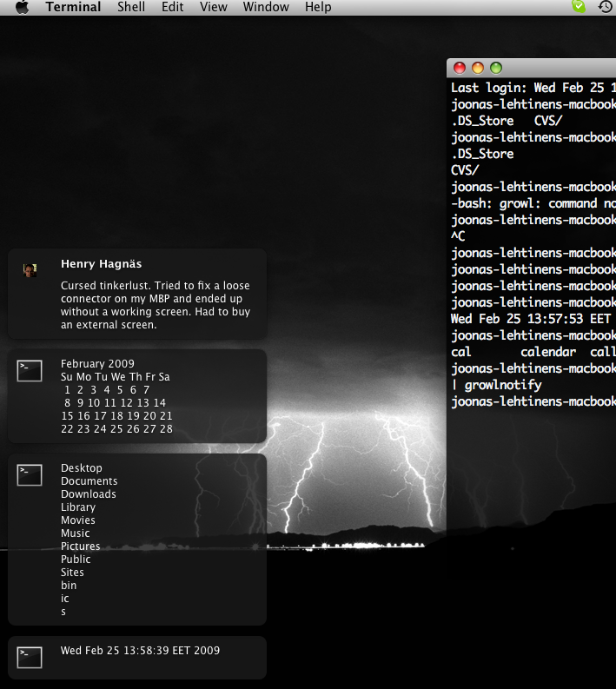This screenshot has width=616, height=689.
Task: Click the Time Machine menu bar icon
Action: pos(606,7)
